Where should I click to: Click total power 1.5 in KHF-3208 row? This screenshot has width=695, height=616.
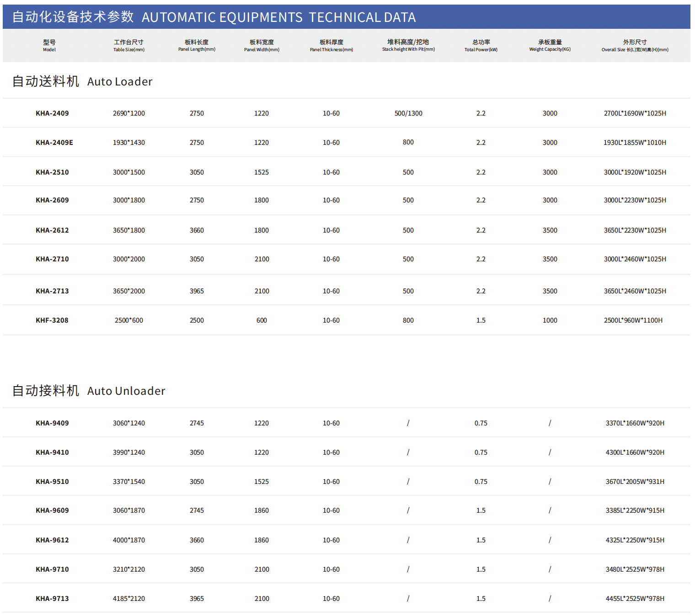click(x=481, y=320)
